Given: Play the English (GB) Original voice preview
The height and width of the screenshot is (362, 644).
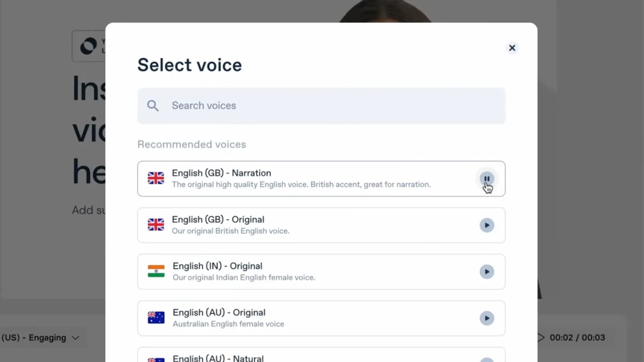Looking at the screenshot, I should pos(487,225).
